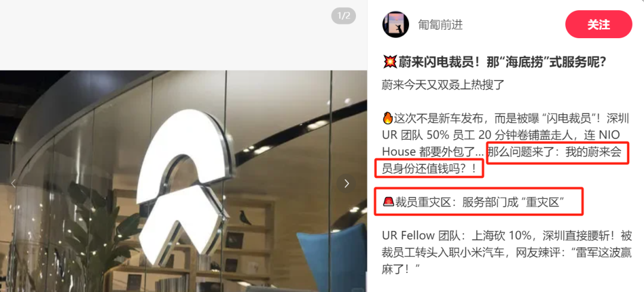Click the siren emoji before 裁员重灾区
Viewport: 644px width, 292px height.
coord(388,201)
